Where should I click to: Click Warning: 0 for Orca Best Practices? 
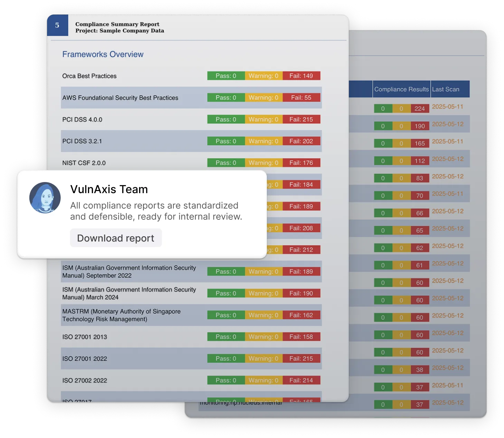point(264,76)
